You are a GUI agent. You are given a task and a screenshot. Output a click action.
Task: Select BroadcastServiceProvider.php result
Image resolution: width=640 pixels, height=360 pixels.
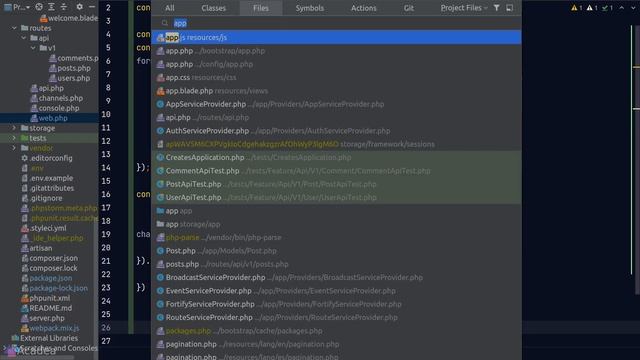pos(336,277)
